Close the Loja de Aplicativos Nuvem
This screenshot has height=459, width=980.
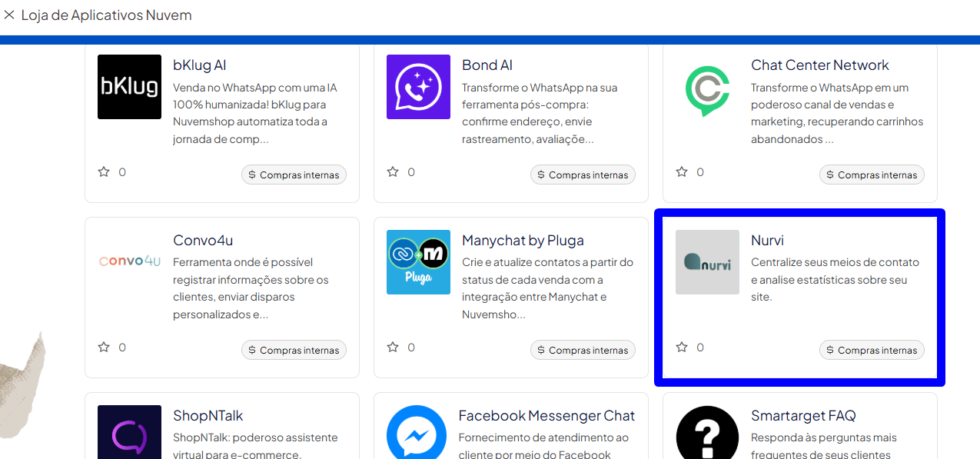9,15
